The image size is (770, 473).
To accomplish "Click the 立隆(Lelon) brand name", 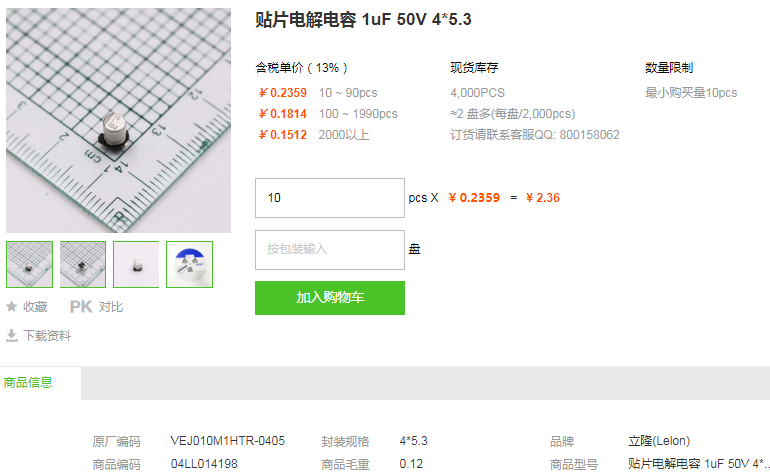I will 659,441.
